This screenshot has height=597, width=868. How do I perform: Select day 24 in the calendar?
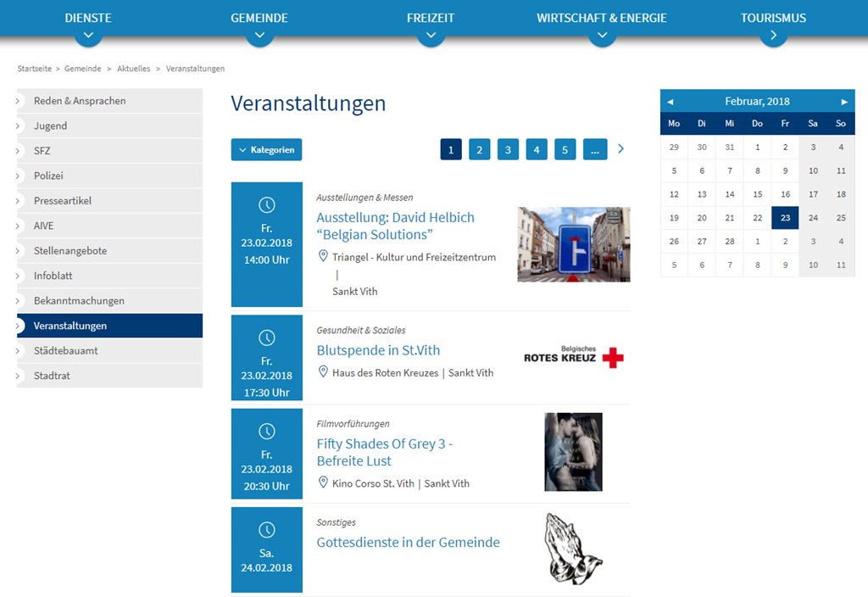tap(813, 218)
